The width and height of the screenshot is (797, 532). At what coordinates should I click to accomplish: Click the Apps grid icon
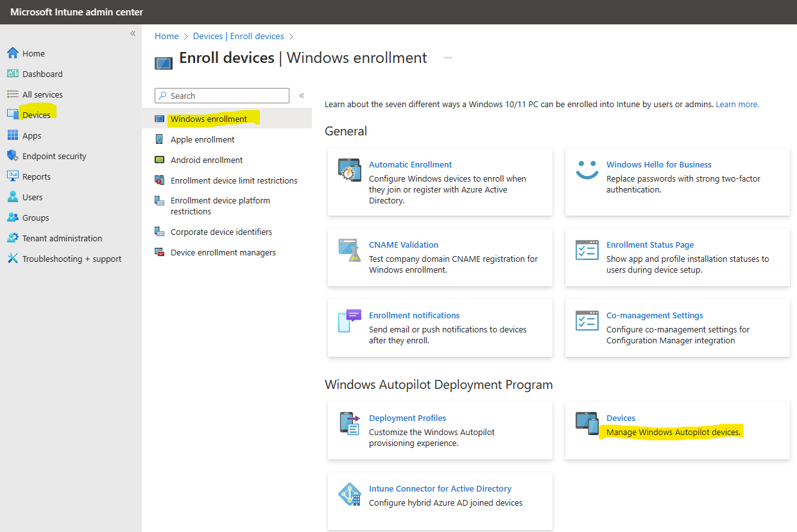pos(13,135)
